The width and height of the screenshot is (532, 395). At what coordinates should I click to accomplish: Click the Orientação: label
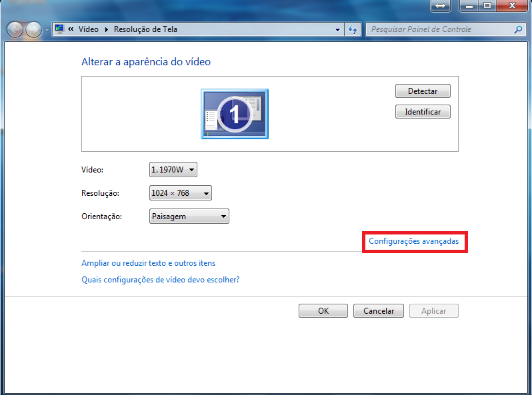click(101, 216)
